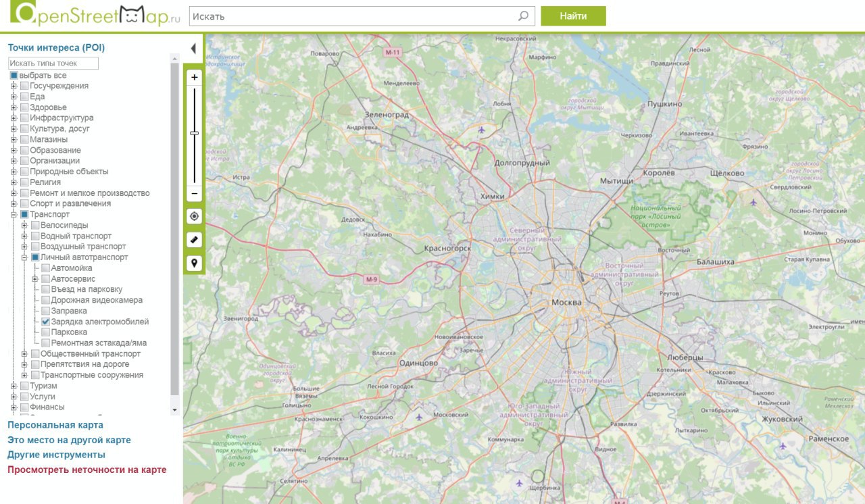Select the Воздушный транспорт label

83,247
